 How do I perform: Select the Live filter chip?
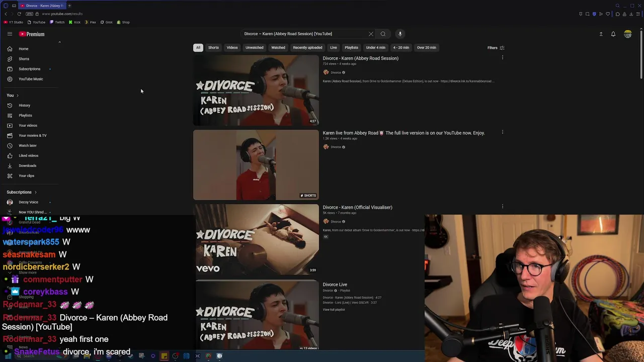[334, 48]
